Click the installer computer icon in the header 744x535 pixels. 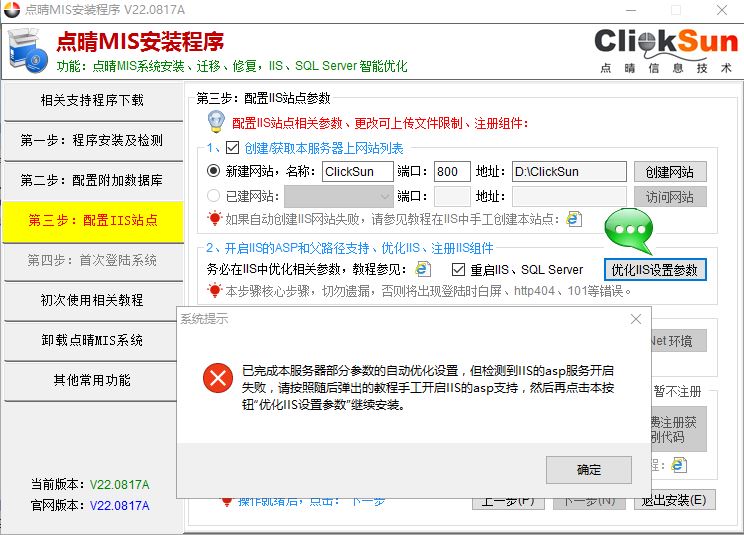pyautogui.click(x=27, y=49)
